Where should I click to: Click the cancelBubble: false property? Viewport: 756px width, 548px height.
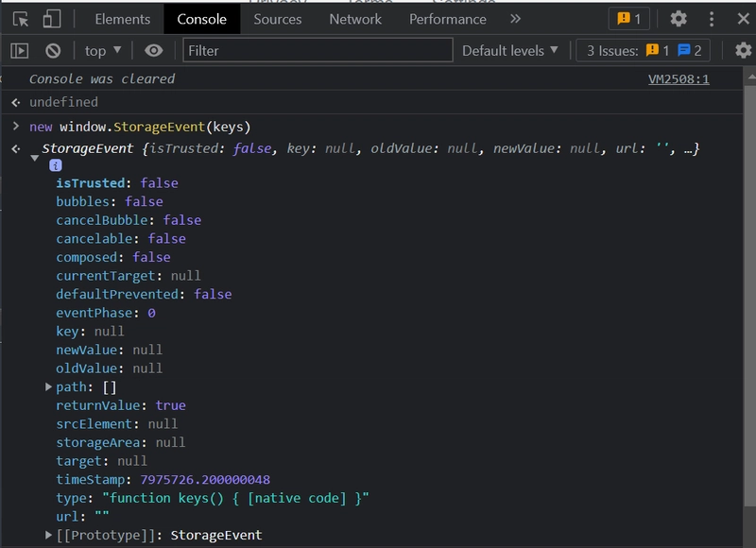click(x=129, y=220)
